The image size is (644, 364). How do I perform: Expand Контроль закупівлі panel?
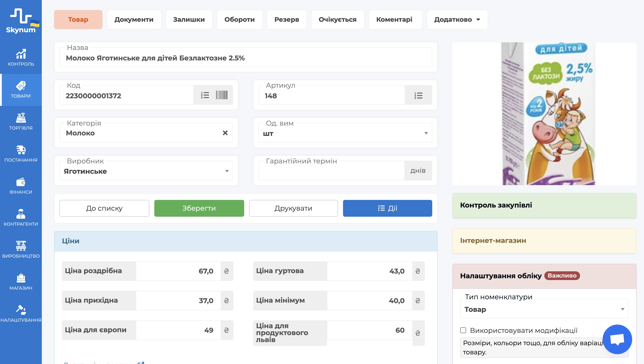coord(544,205)
